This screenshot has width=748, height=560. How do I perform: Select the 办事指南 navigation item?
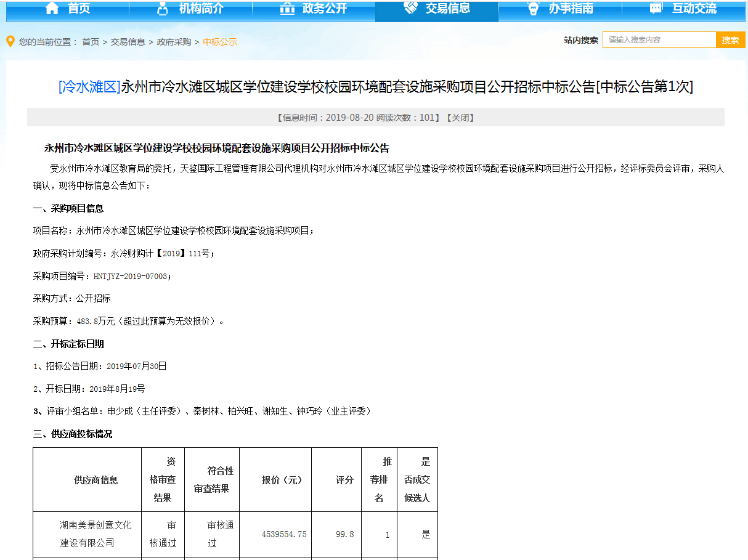(x=571, y=8)
